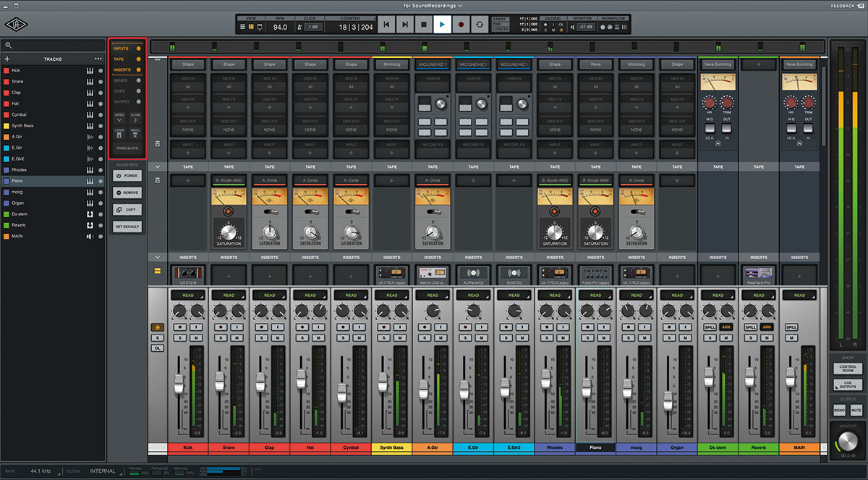
Task: Click the CUE OUTPUTS button
Action: pyautogui.click(x=848, y=385)
